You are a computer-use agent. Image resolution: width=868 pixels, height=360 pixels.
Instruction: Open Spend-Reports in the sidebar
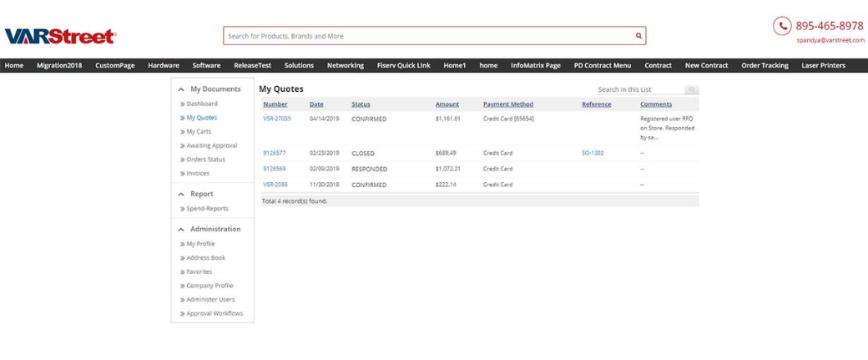tap(207, 209)
